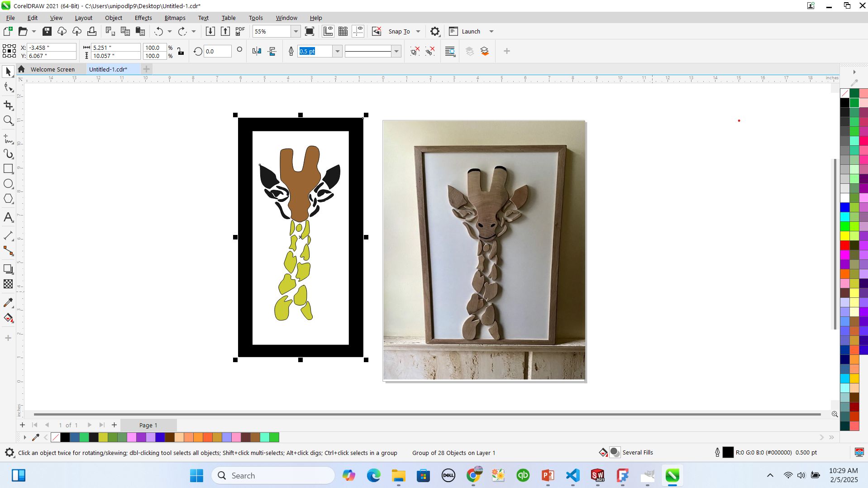Click the Launch button

coord(464,31)
